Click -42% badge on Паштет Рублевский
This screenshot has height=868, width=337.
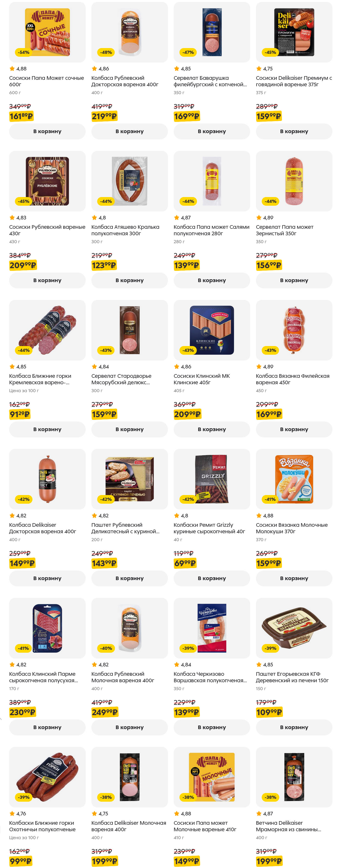point(106,499)
